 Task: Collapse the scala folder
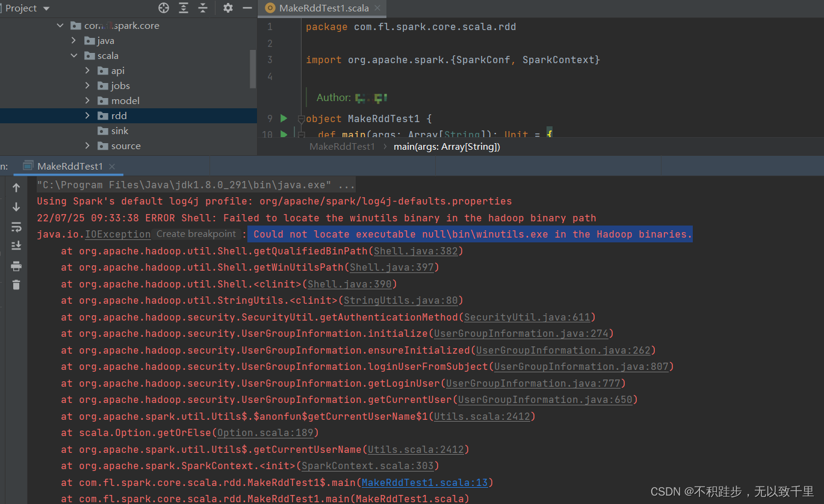[73, 56]
